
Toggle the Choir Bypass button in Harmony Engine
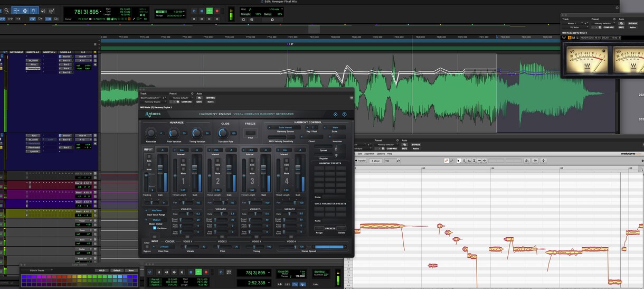pyautogui.click(x=147, y=247)
